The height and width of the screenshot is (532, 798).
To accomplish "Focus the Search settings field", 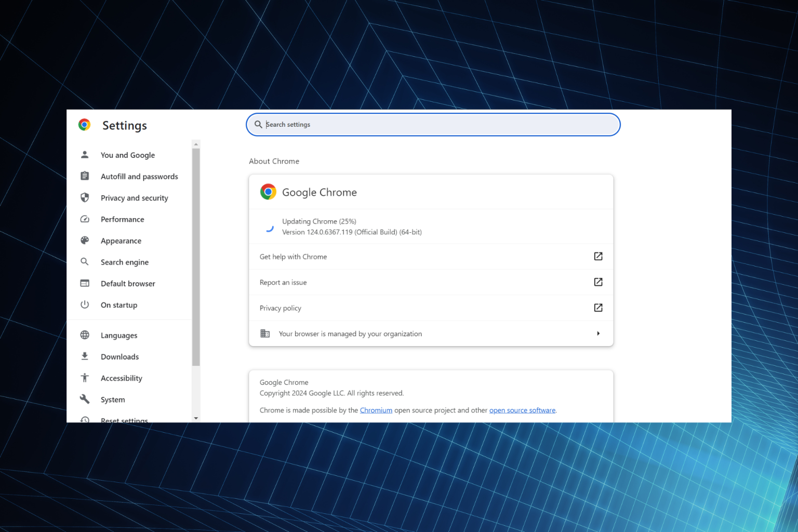I will coord(433,125).
